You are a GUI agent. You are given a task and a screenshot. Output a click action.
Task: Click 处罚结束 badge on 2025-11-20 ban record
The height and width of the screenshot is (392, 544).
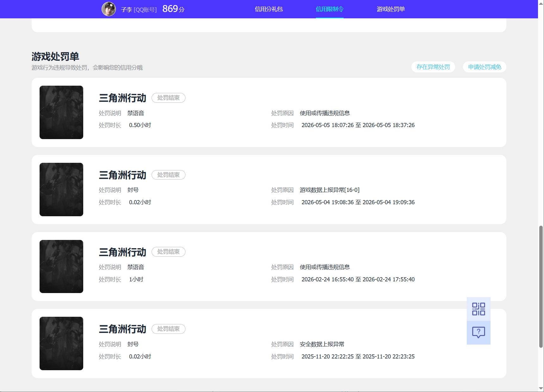168,329
